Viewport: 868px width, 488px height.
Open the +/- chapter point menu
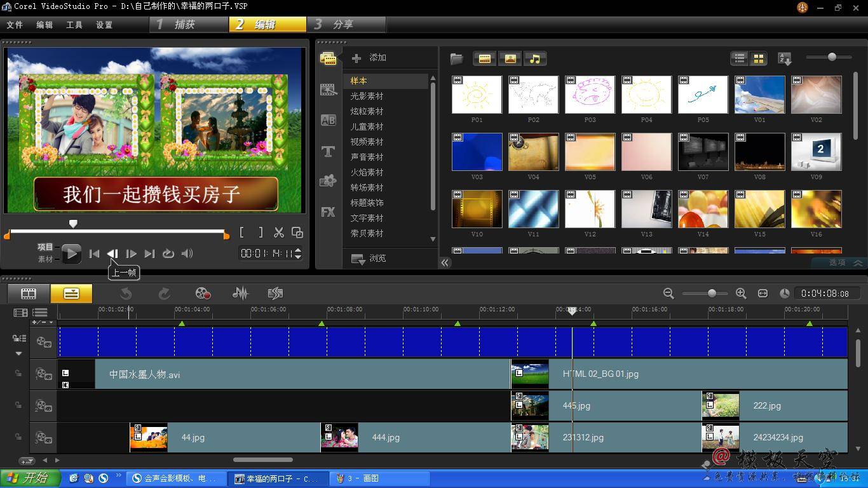[x=43, y=323]
